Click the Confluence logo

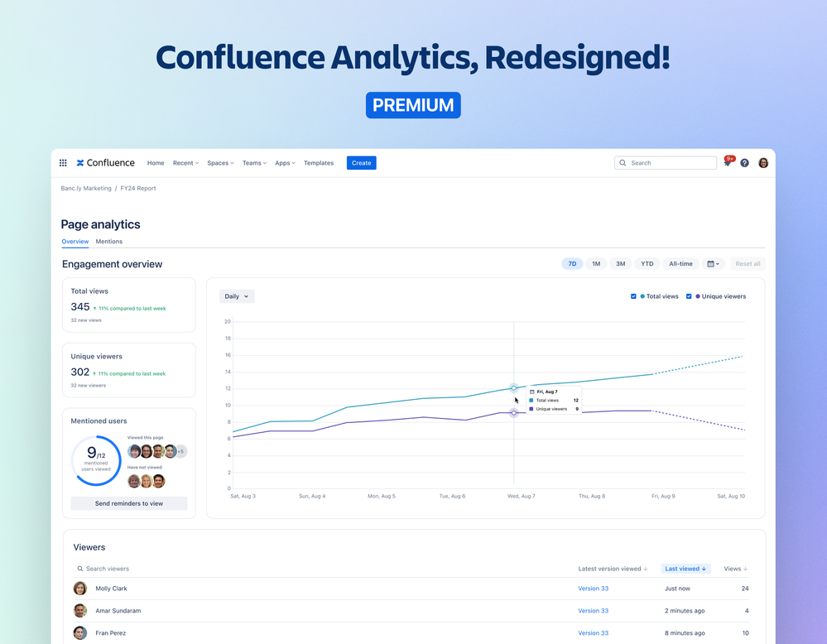point(105,163)
